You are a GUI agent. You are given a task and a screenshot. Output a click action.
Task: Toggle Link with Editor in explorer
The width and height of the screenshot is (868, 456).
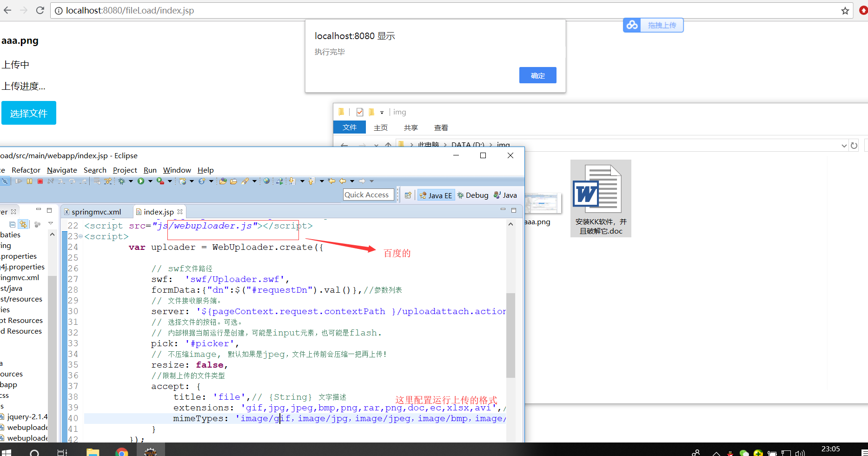click(23, 224)
